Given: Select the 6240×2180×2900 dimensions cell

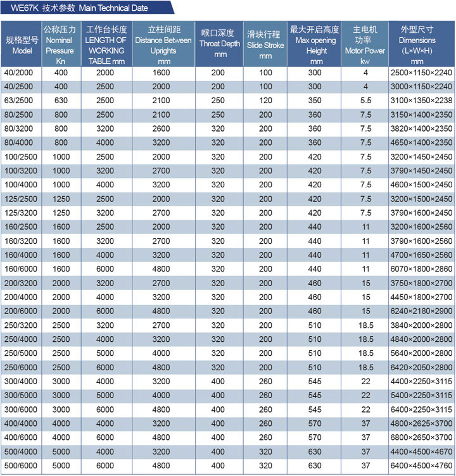Looking at the screenshot, I should [422, 311].
